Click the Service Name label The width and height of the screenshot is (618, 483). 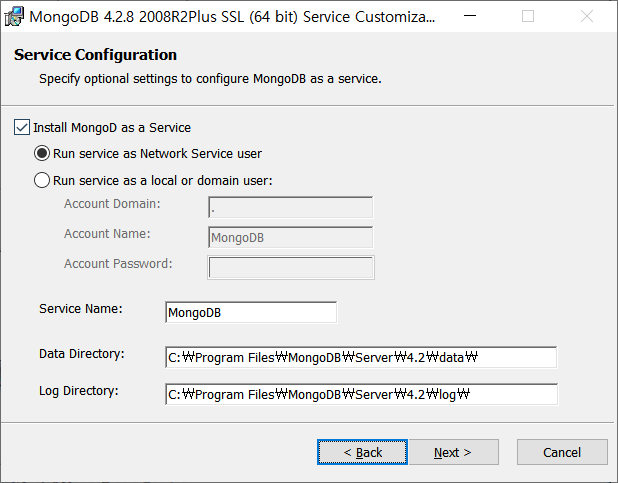pos(81,309)
